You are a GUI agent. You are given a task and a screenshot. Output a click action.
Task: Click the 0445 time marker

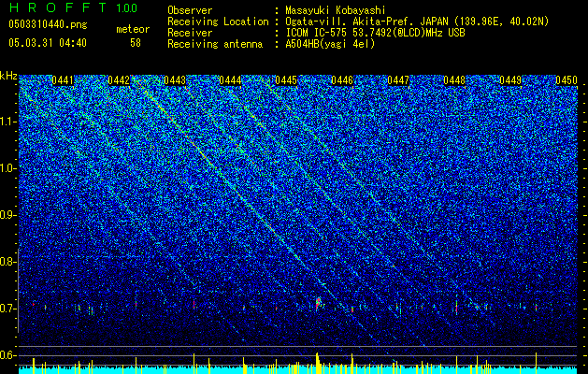(x=286, y=80)
